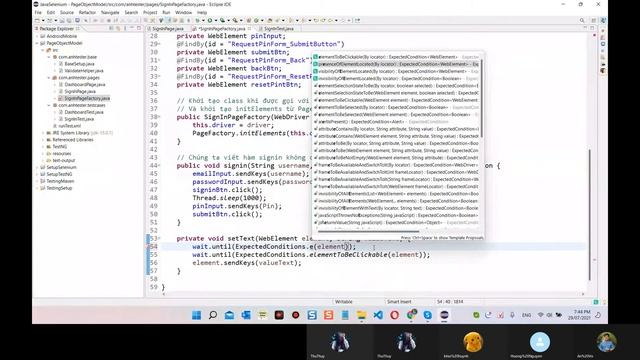This screenshot has width=640, height=360.
Task: Click the autocomplete popup vertical scrollbar
Action: click(482, 98)
